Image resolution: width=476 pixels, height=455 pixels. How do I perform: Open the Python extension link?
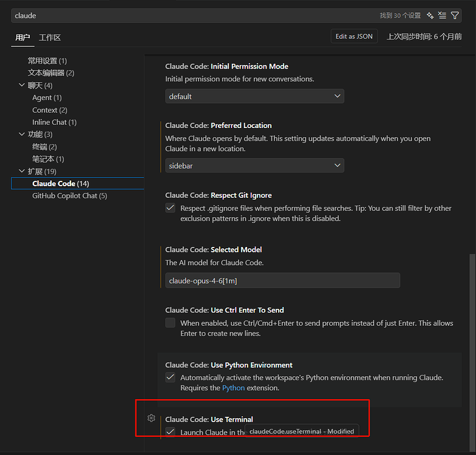click(233, 388)
